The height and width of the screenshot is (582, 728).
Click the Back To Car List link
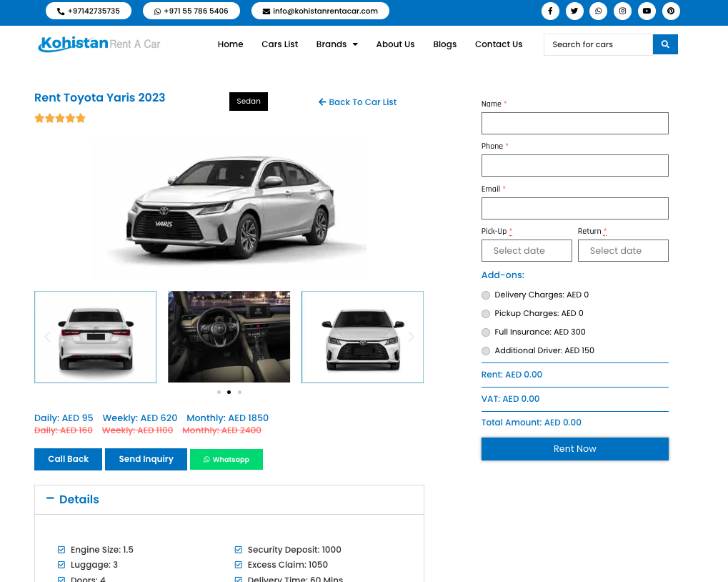click(357, 102)
